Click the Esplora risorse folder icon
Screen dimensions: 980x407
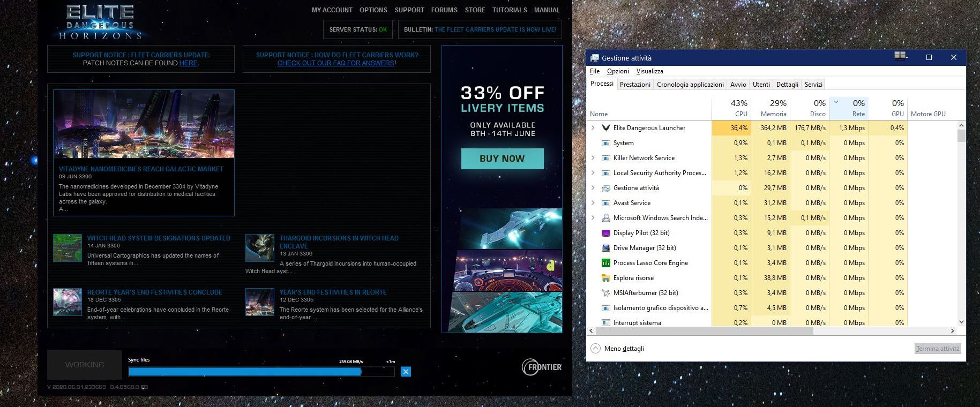(606, 278)
